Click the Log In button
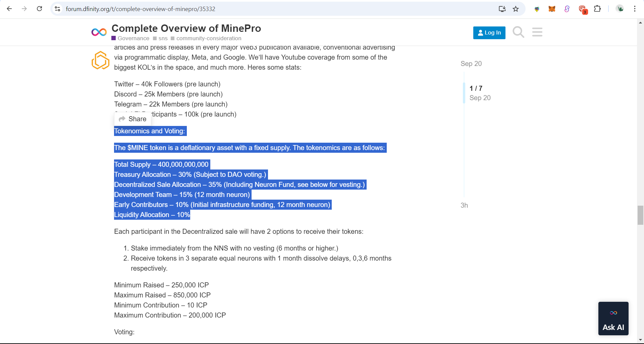The width and height of the screenshot is (644, 344). coord(489,32)
